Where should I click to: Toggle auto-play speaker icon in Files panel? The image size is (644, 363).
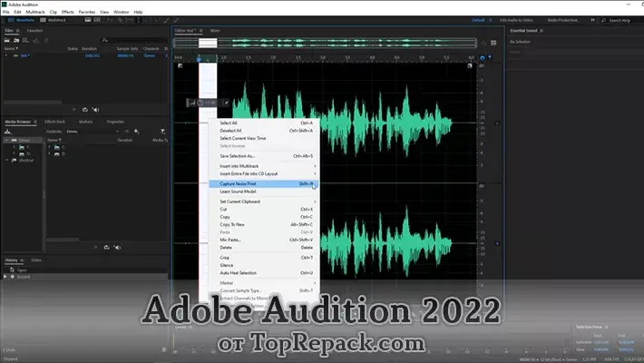point(96,109)
